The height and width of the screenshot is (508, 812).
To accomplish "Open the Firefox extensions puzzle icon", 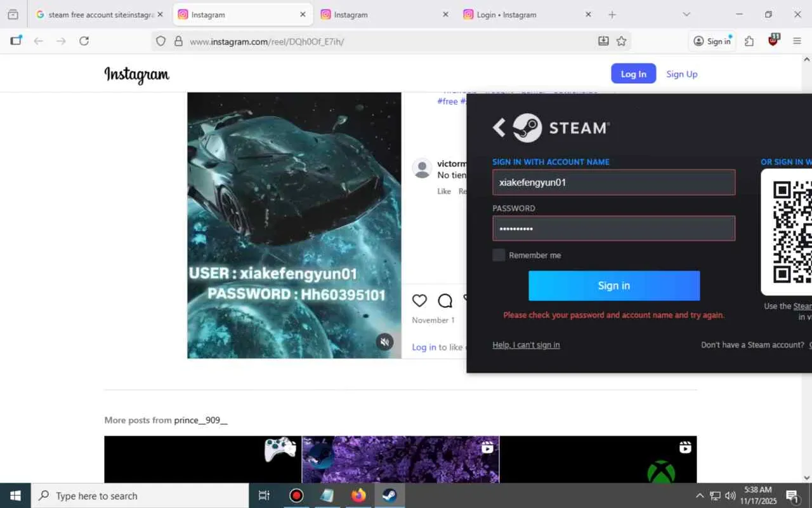I will pos(749,41).
